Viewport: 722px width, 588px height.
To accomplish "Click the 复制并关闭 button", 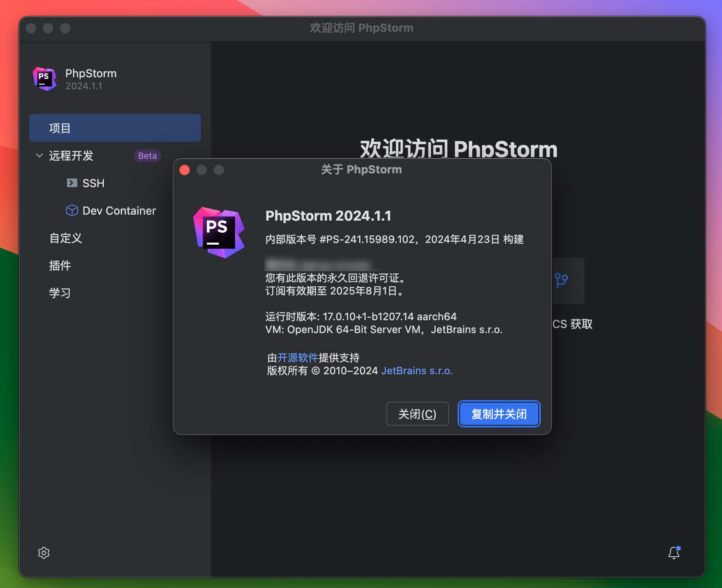I will click(x=499, y=414).
